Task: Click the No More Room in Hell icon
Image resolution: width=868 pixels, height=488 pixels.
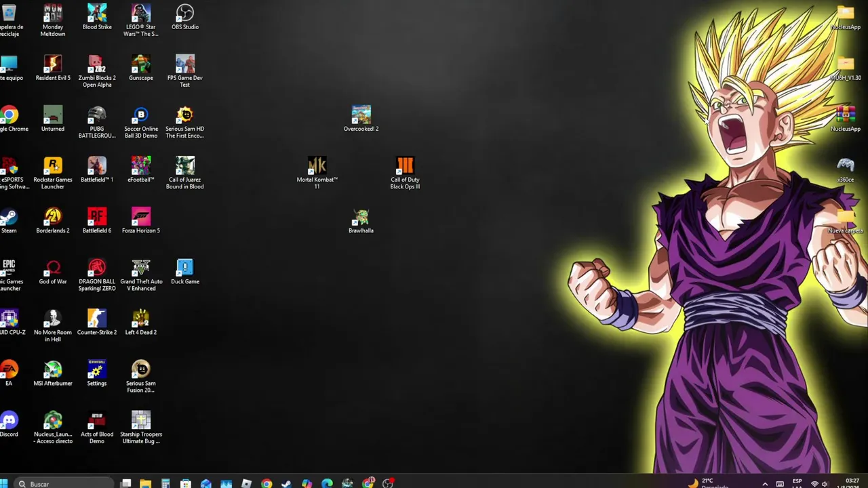Action: pyautogui.click(x=53, y=325)
